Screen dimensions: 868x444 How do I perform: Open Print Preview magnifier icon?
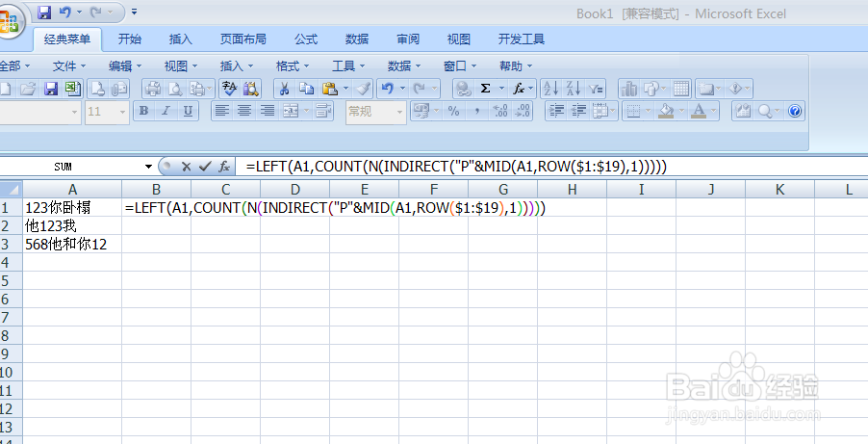pos(175,89)
